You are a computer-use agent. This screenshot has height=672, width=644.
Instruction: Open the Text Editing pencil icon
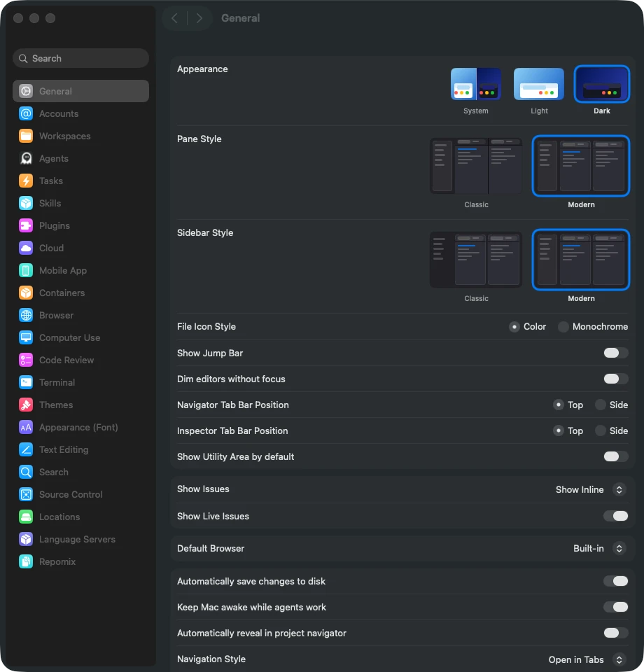click(x=26, y=449)
